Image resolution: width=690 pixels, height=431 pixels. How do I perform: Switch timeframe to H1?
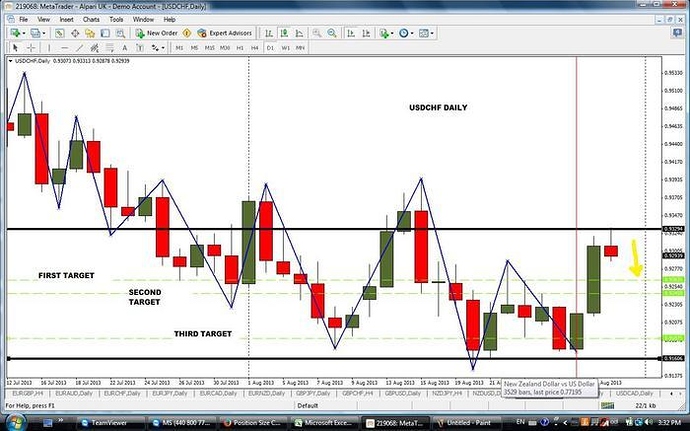point(240,48)
